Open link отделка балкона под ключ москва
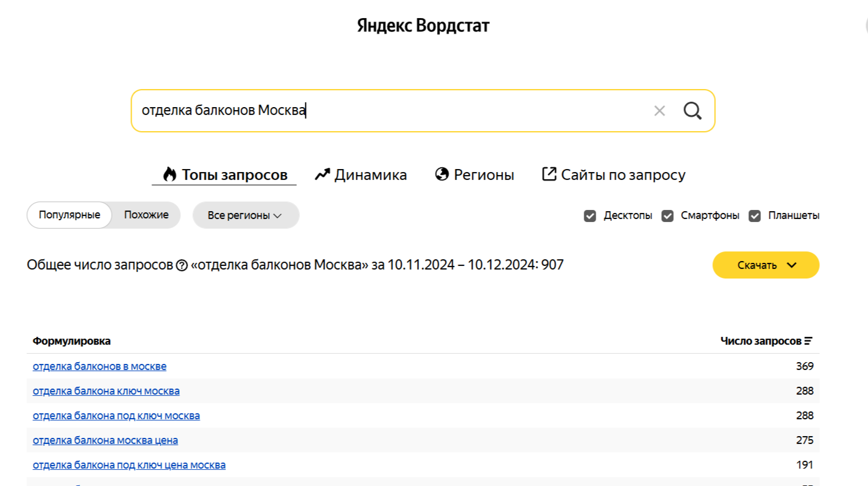This screenshot has height=486, width=868. click(117, 416)
